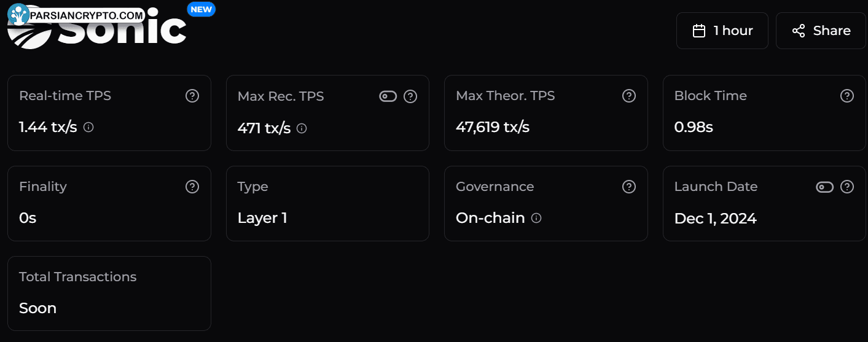The width and height of the screenshot is (868, 342).
Task: Click the question mark next to Max Rec. TPS
Action: pyautogui.click(x=410, y=96)
